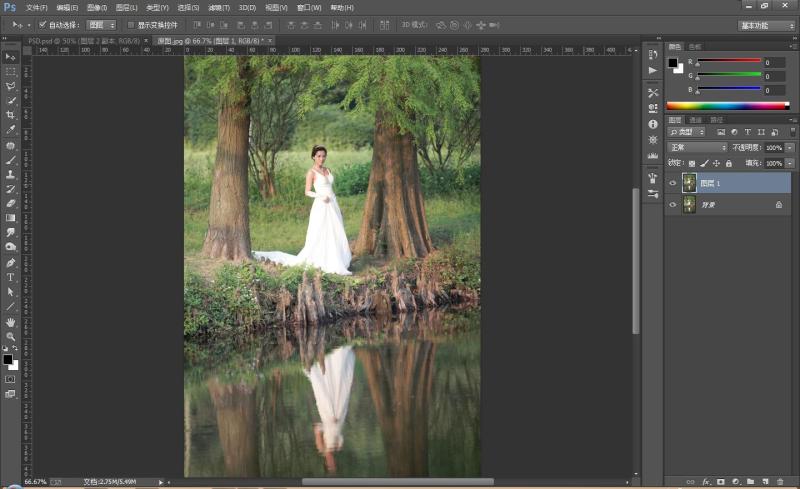Image resolution: width=800 pixels, height=489 pixels.
Task: Switch to the 色板 swatches tab
Action: [x=694, y=46]
